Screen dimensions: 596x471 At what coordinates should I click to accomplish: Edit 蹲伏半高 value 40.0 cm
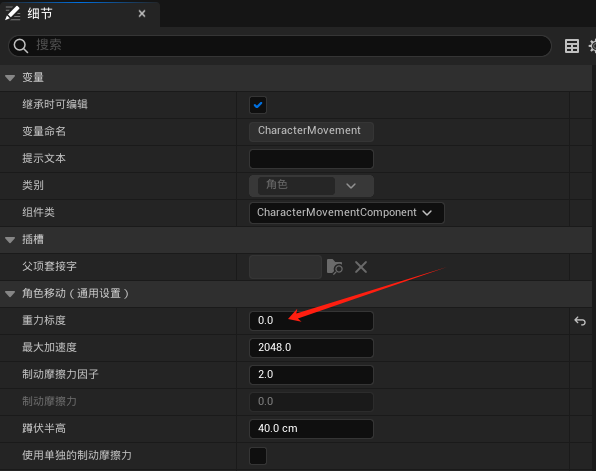(311, 429)
